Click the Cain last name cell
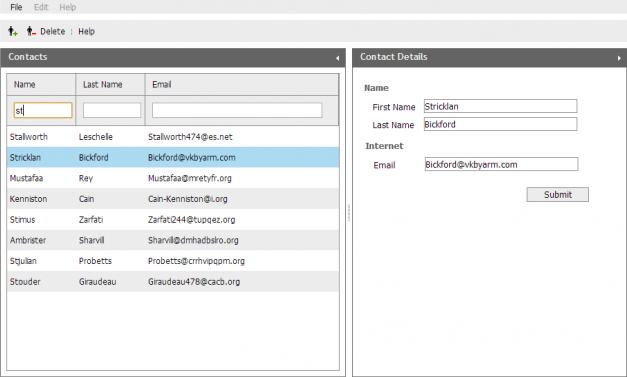 pos(86,199)
